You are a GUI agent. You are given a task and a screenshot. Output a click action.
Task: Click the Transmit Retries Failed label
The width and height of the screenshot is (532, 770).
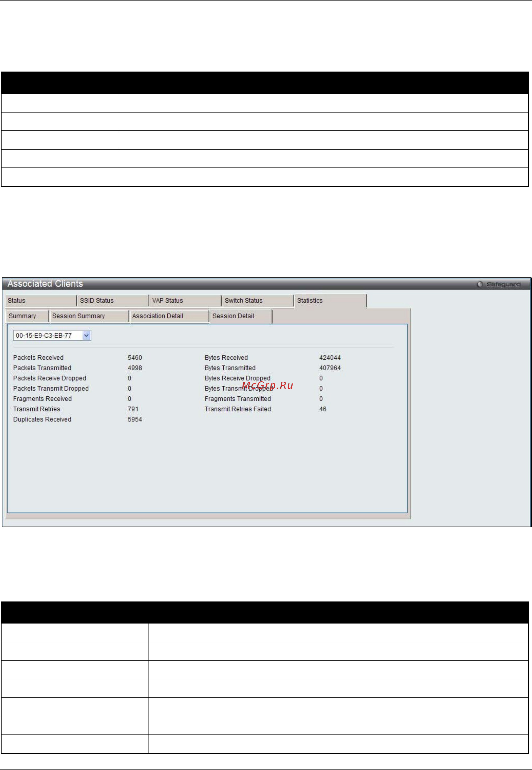pos(238,409)
